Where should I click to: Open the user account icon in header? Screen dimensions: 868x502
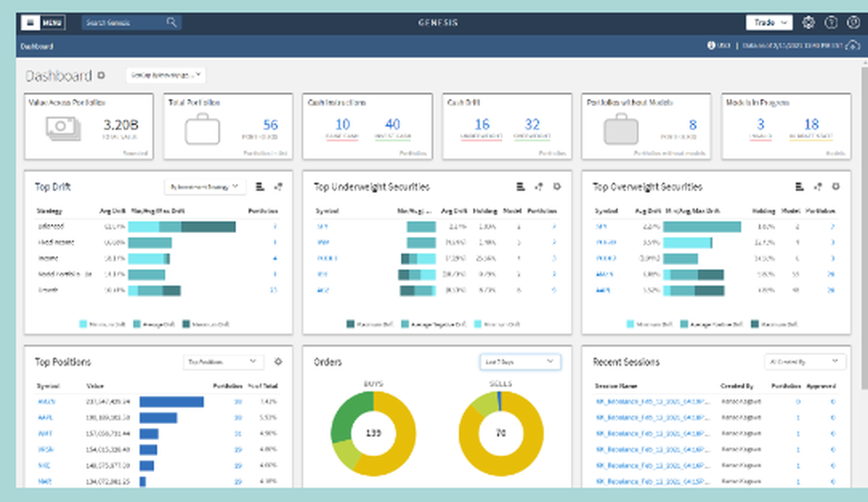tap(853, 23)
